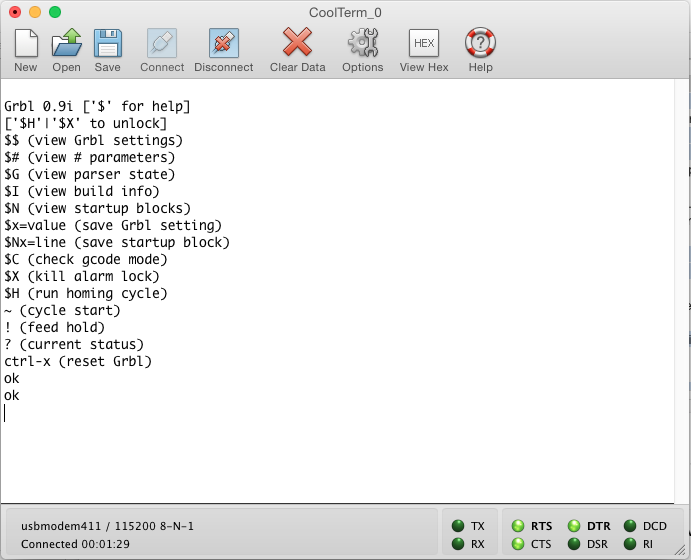Open a saved connection file
Viewport: 691px width, 560px height.
(66, 44)
